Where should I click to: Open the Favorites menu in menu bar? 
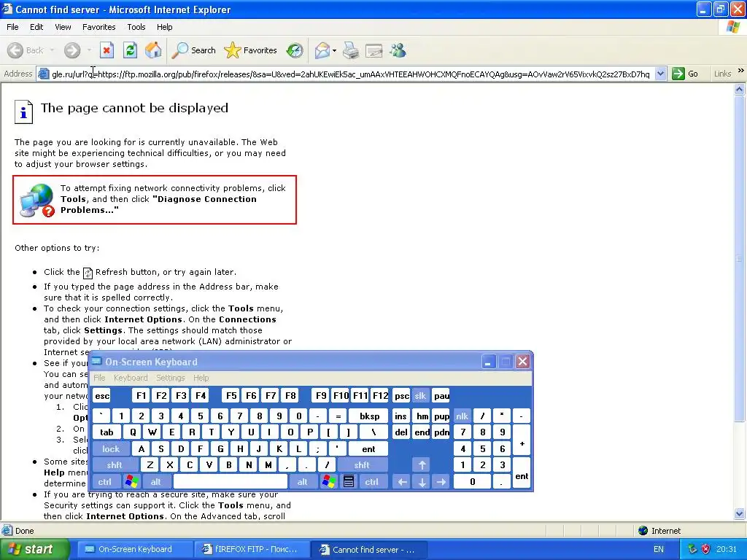[x=98, y=27]
